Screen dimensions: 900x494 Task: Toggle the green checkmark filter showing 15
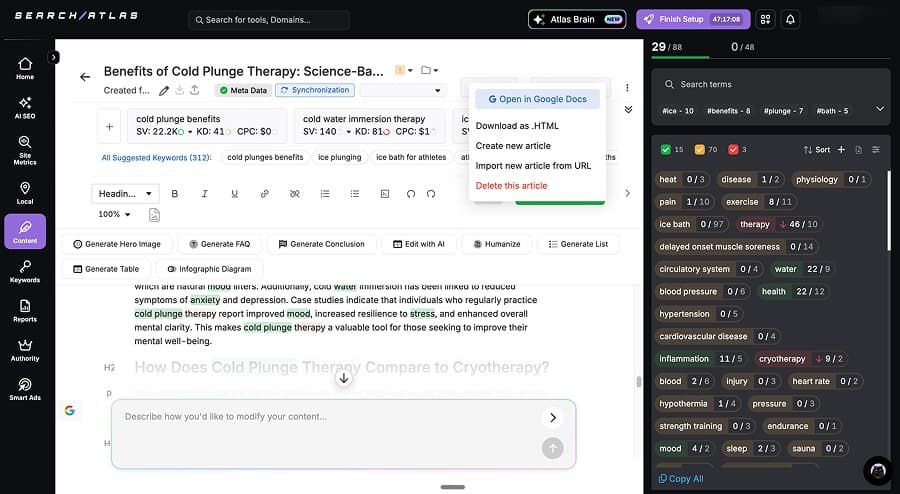666,150
